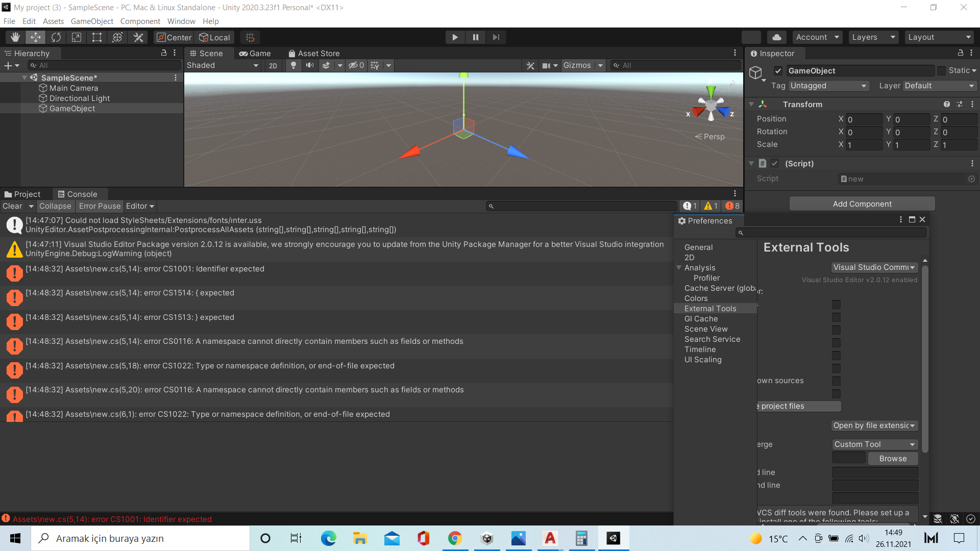980x551 pixels.
Task: Toggle the 2D scene view mode
Action: point(273,65)
